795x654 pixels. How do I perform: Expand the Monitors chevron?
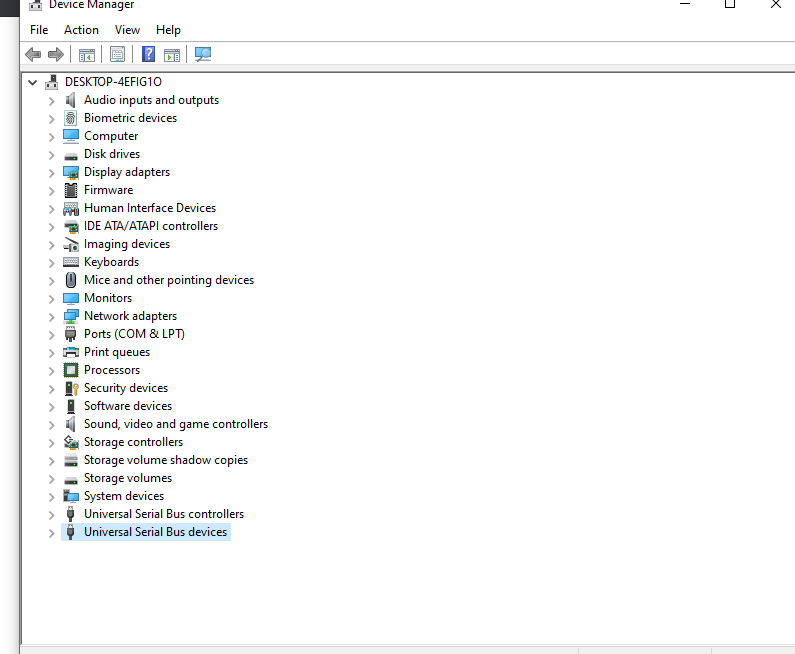click(x=51, y=299)
